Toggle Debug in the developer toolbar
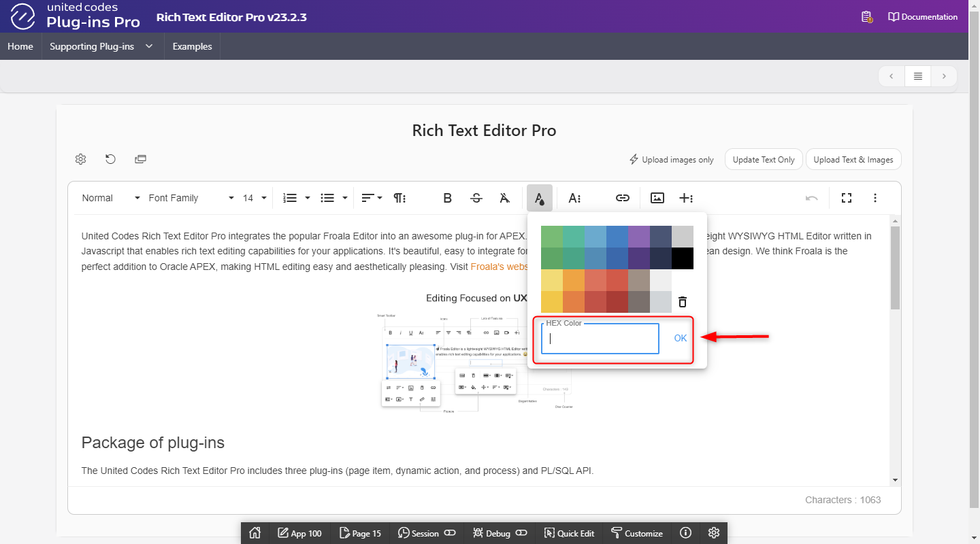This screenshot has width=980, height=544. coord(500,533)
